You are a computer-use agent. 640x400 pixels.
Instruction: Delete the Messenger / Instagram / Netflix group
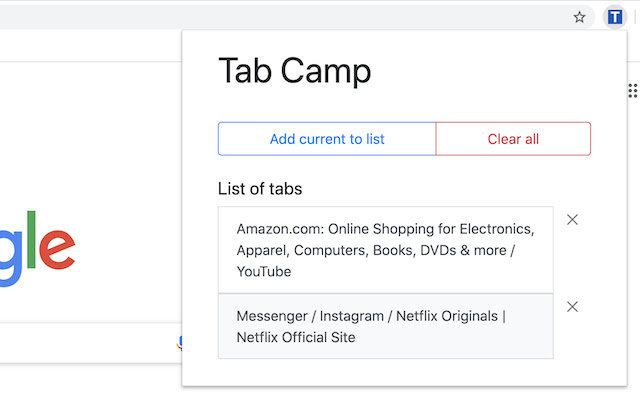(572, 307)
